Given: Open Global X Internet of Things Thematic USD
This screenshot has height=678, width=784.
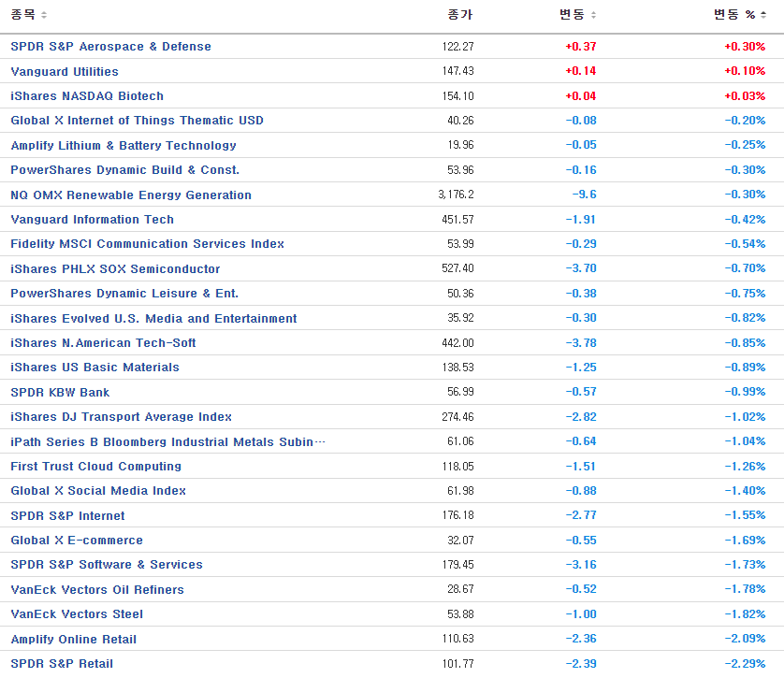Looking at the screenshot, I should point(137,121).
